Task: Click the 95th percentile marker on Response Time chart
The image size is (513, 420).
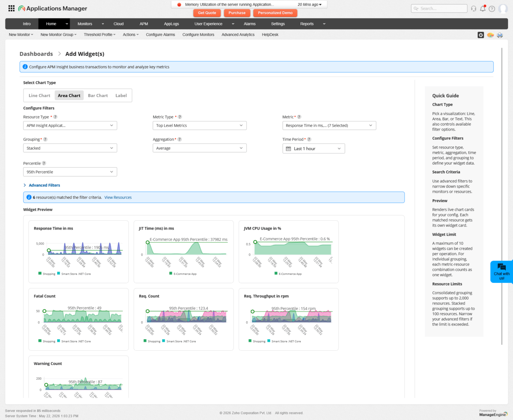Action: point(49,250)
